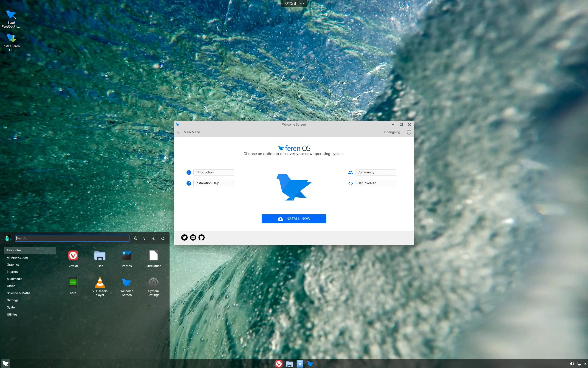
Task: Select the Settings category
Action: coord(30,300)
